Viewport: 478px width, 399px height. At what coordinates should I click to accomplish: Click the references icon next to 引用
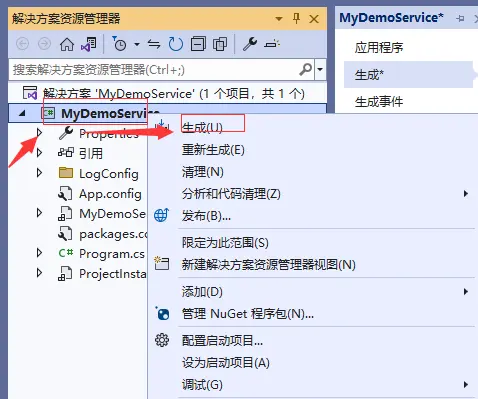tap(66, 153)
